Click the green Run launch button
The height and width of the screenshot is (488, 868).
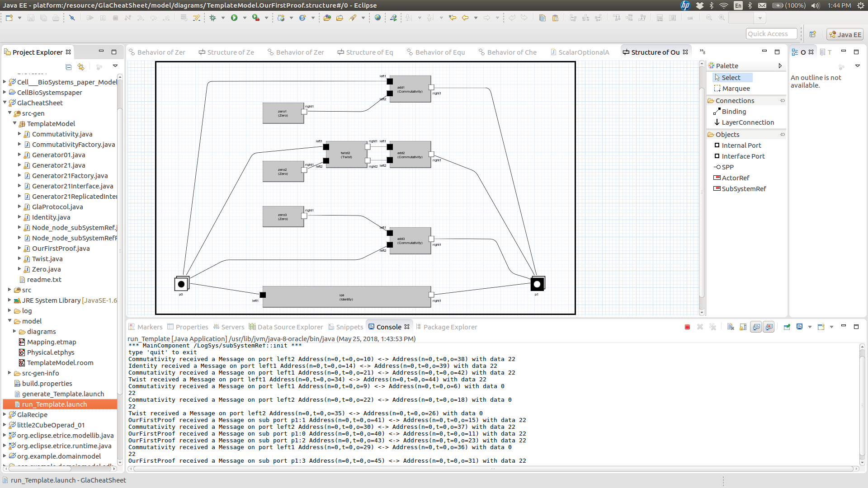click(234, 18)
